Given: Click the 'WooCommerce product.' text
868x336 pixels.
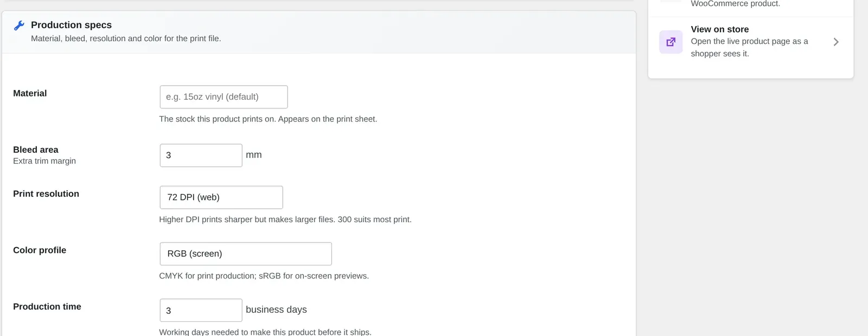Looking at the screenshot, I should (x=735, y=4).
